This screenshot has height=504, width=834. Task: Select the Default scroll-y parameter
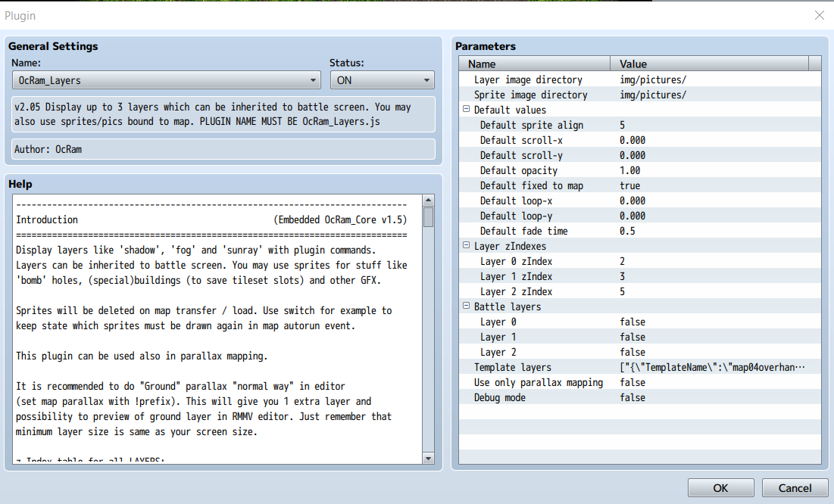640,155
